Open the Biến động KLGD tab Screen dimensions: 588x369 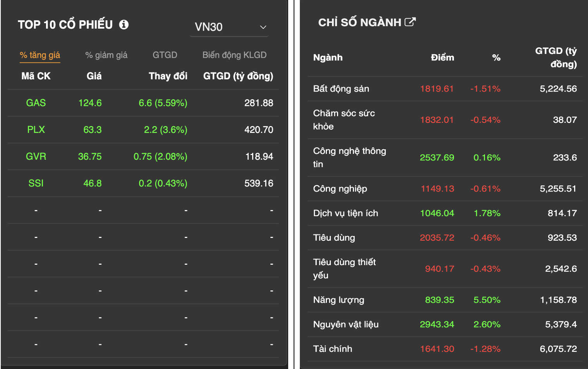tap(234, 55)
